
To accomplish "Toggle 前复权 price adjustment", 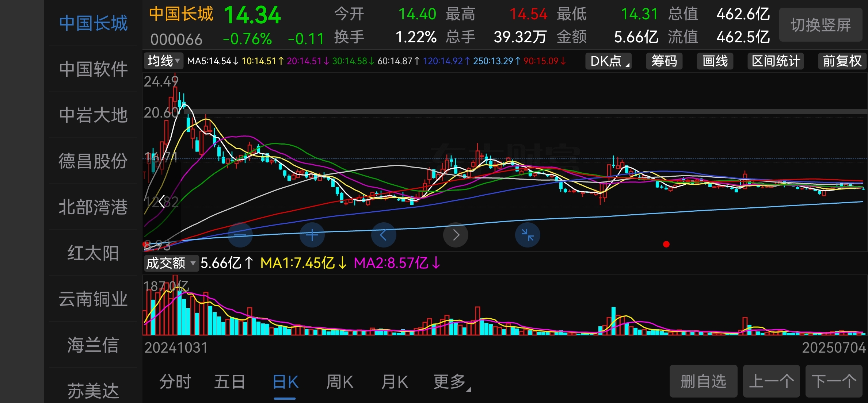I will (842, 61).
